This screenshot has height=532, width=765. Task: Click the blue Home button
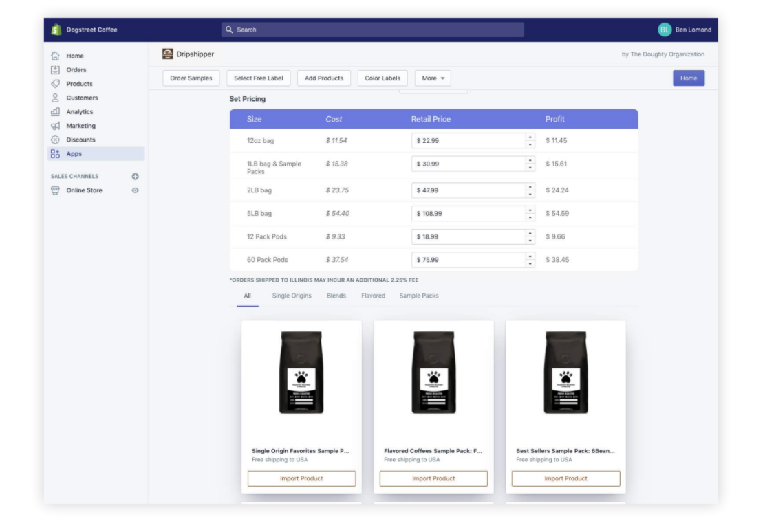tap(689, 78)
